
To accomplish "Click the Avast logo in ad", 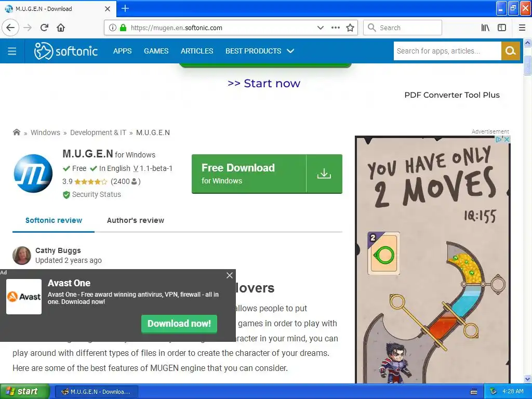I will [24, 297].
